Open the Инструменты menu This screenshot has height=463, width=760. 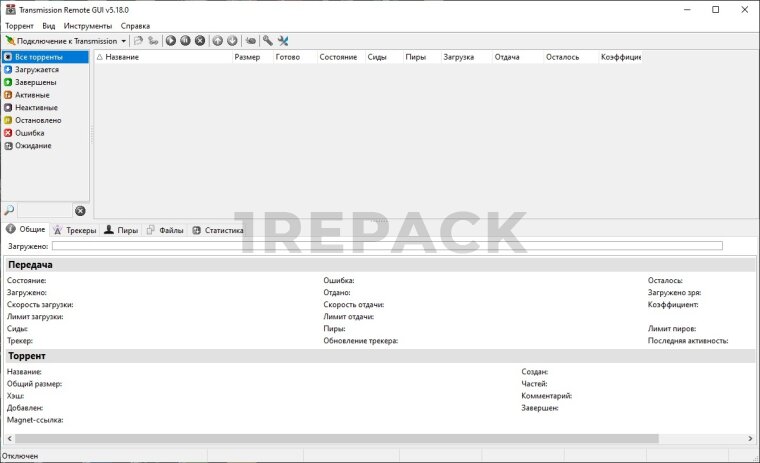88,25
